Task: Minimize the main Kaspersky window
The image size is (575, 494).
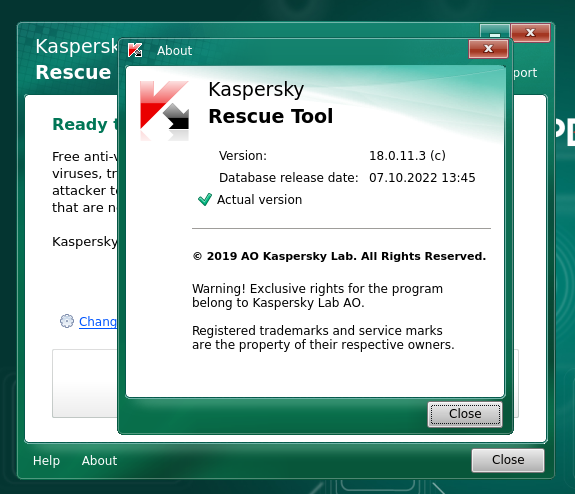Action: pyautogui.click(x=495, y=32)
